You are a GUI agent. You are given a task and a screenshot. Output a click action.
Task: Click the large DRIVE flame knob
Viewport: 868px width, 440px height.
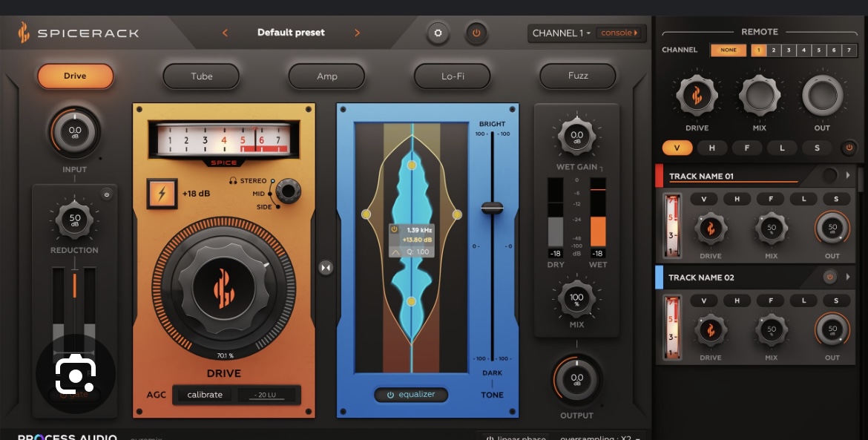click(223, 288)
